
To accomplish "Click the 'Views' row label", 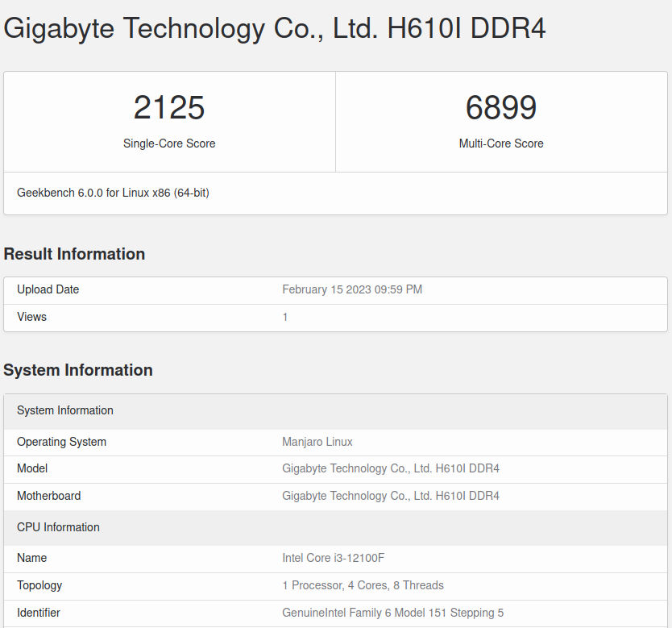I will click(x=31, y=317).
